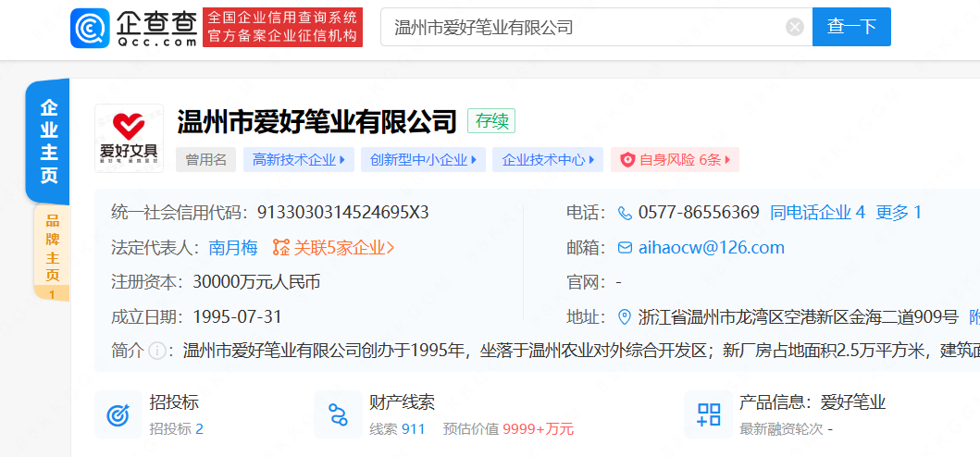This screenshot has width=980, height=457.
Task: Expand the 企业技术中心 tag
Action: coord(548,160)
